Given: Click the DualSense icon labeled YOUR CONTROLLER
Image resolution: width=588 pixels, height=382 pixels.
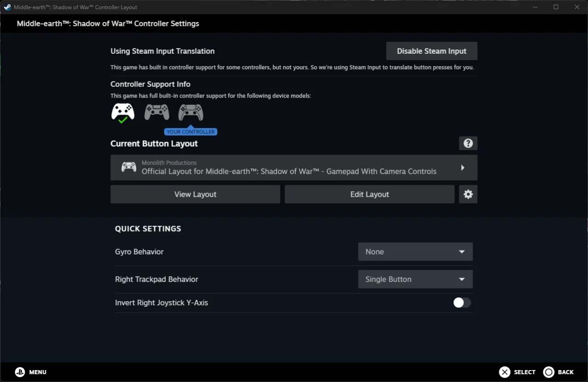Looking at the screenshot, I should [190, 112].
